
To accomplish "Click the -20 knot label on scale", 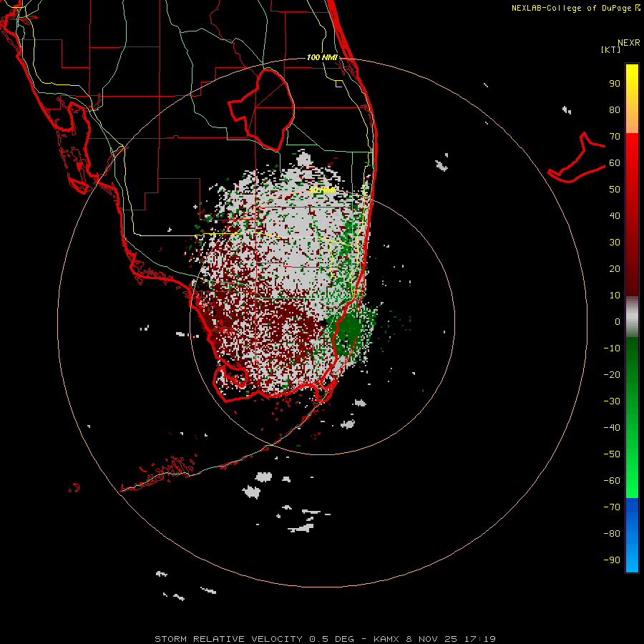I will click(612, 374).
